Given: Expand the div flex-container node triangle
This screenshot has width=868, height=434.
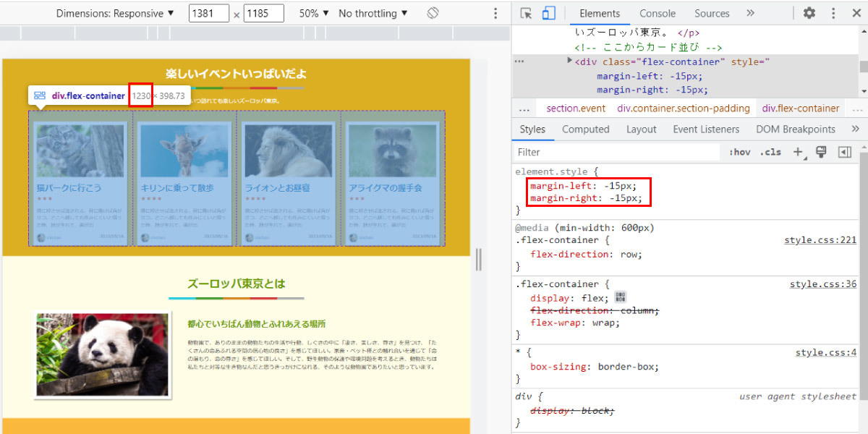Looking at the screenshot, I should point(570,61).
